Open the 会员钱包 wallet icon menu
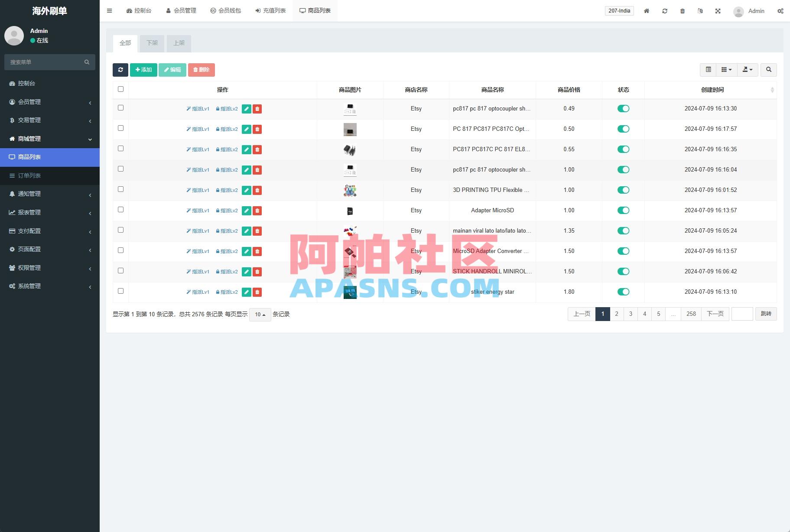This screenshot has width=790, height=532. point(226,10)
